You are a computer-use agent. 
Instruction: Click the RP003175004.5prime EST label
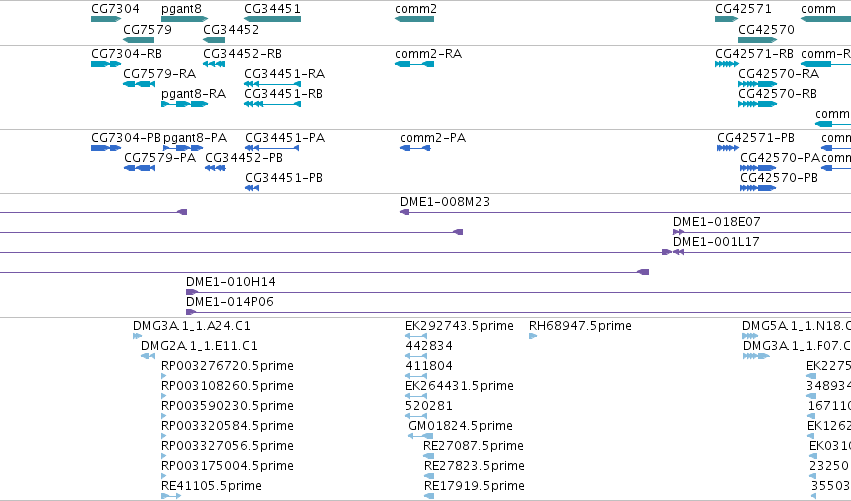click(227, 466)
